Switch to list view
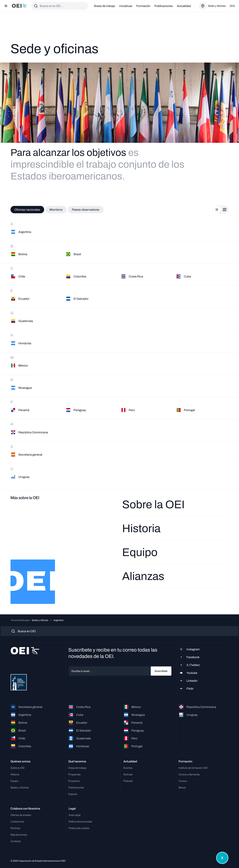 (217, 210)
